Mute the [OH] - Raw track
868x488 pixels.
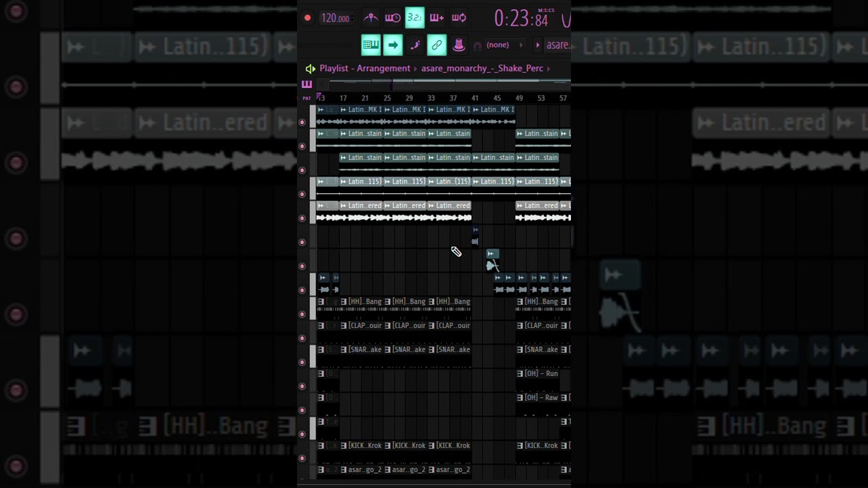coord(302,410)
